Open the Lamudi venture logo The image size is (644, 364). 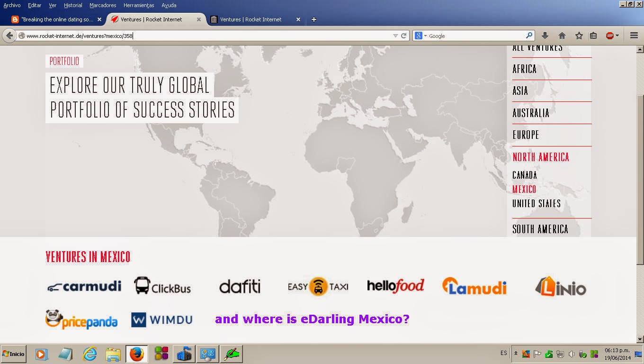(474, 286)
